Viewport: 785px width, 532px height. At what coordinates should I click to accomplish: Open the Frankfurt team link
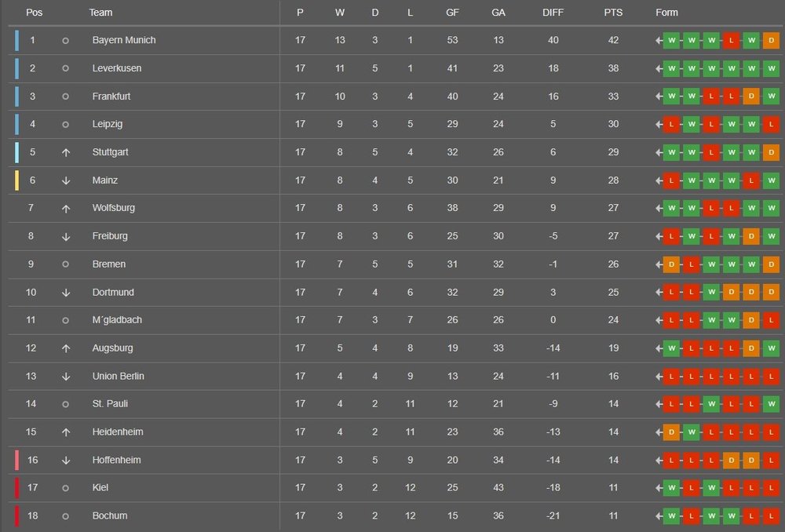click(111, 96)
